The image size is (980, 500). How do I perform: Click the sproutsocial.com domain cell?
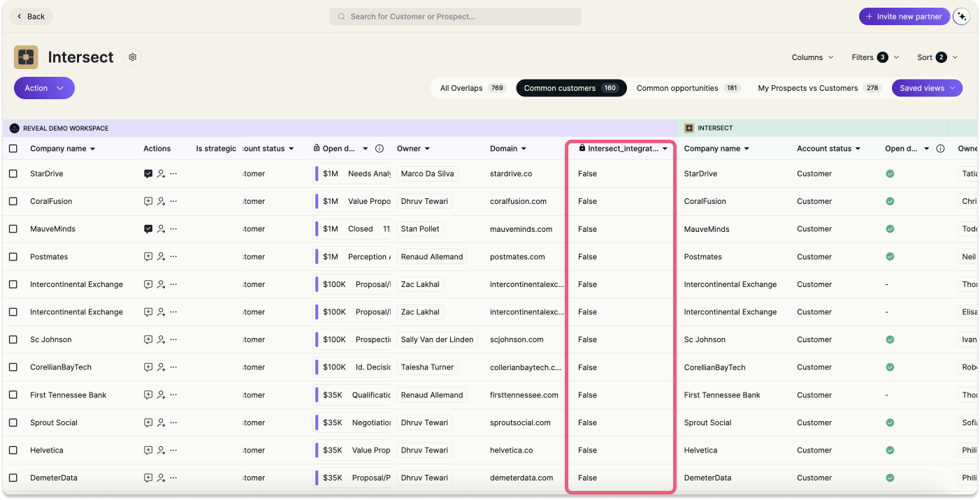(x=520, y=422)
